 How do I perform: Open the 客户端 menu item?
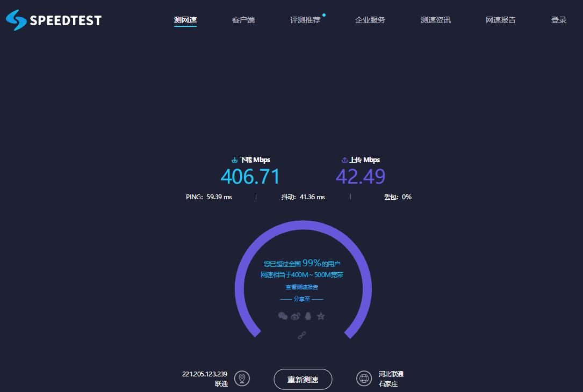[243, 20]
